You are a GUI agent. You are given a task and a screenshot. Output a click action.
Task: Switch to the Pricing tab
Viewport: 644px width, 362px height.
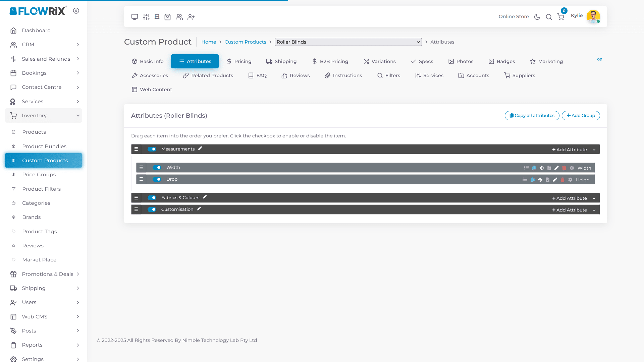coord(239,61)
